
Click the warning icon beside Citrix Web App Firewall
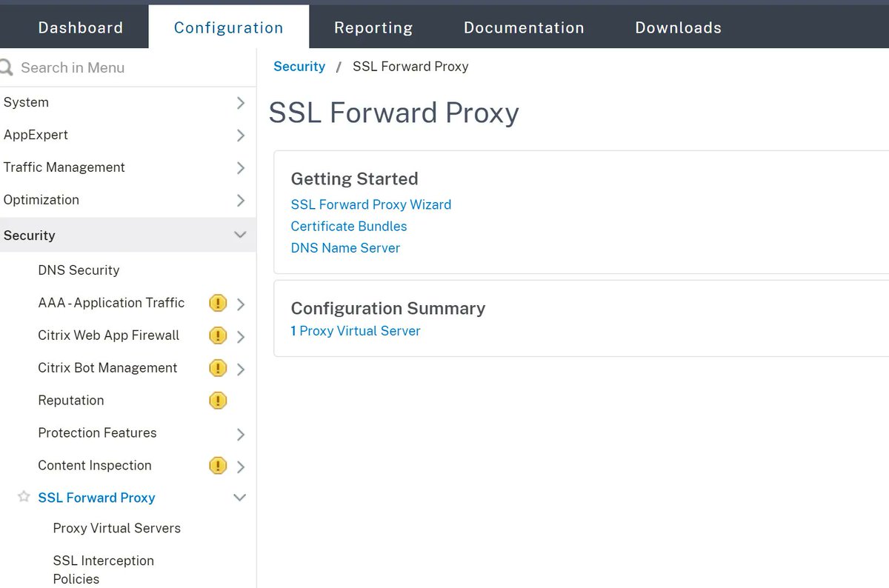tap(218, 335)
